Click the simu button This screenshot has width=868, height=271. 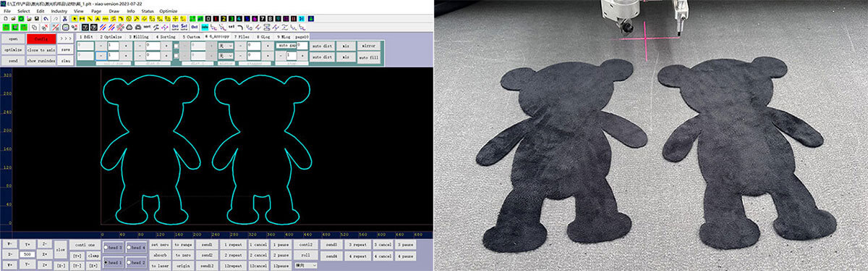[65, 61]
